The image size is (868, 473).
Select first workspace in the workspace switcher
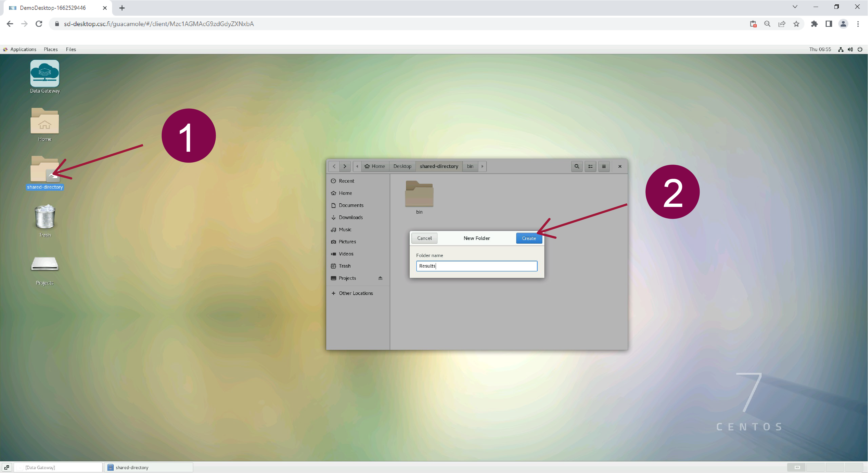coord(797,467)
